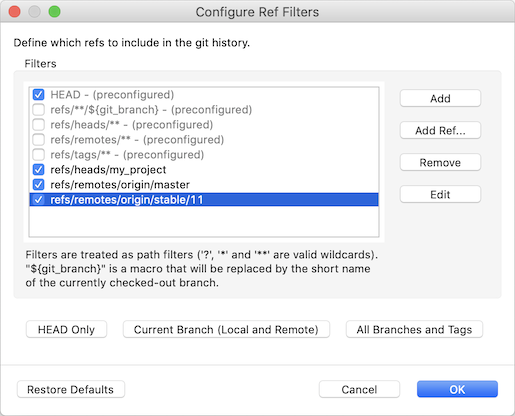
Task: Select the refs/heads/my_project list row
Action: [x=204, y=170]
